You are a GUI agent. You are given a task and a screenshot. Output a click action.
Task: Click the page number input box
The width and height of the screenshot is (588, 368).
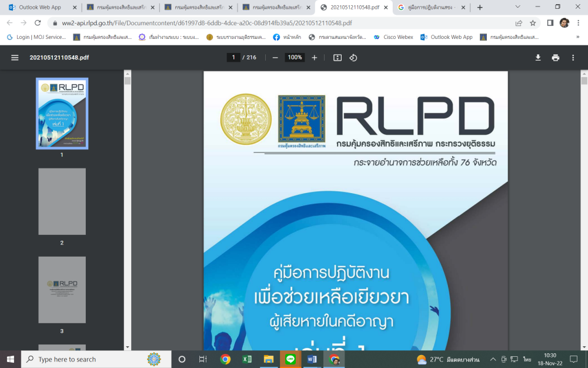click(x=233, y=58)
